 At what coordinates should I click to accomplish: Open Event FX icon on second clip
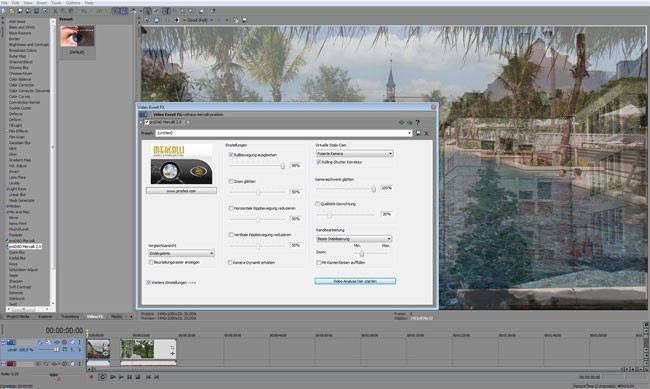coord(172,354)
